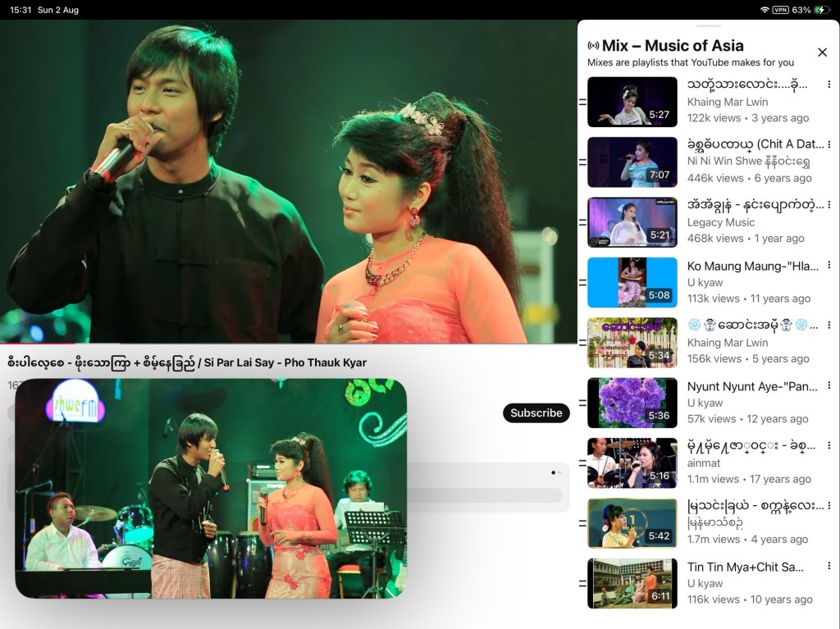
Task: Play the 5:08 Ko Maung Maung thumbnail
Action: pos(632,282)
